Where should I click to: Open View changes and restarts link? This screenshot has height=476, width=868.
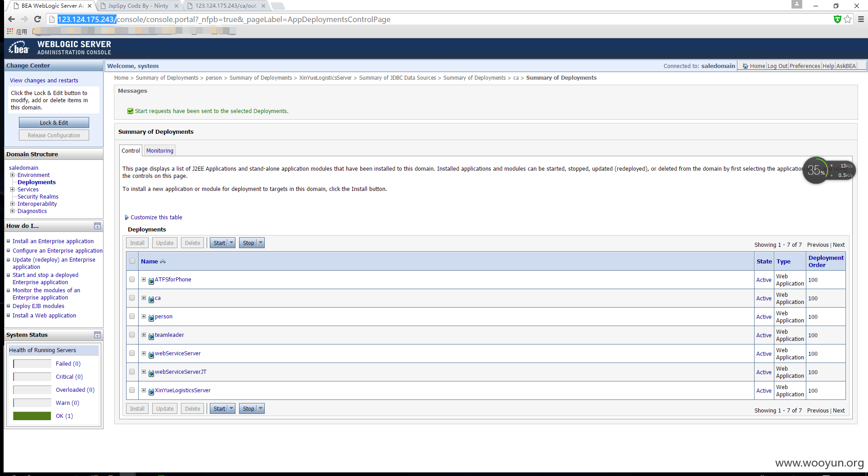[44, 80]
